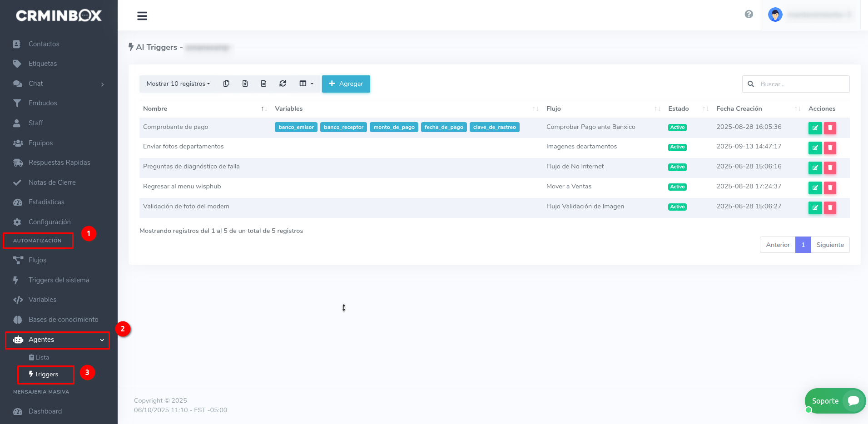Export table with the Excel icon
868x424 pixels.
pyautogui.click(x=245, y=84)
